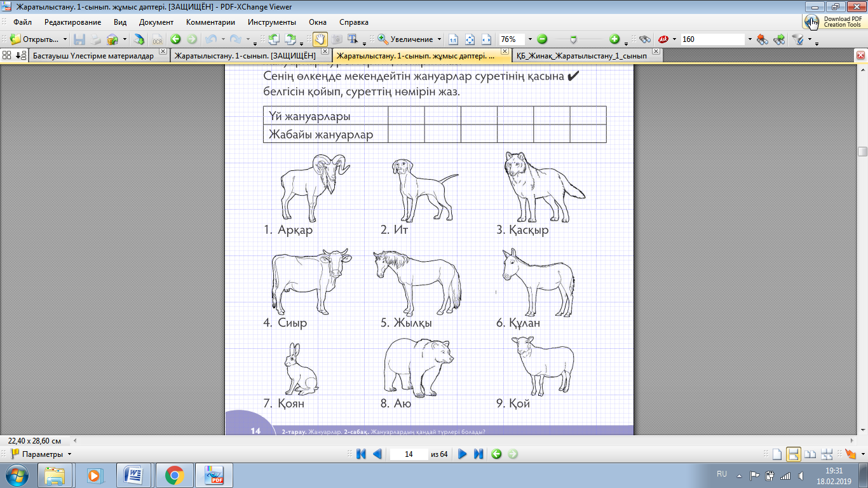This screenshot has width=868, height=488.
Task: Open the Файл menu
Action: 23,22
